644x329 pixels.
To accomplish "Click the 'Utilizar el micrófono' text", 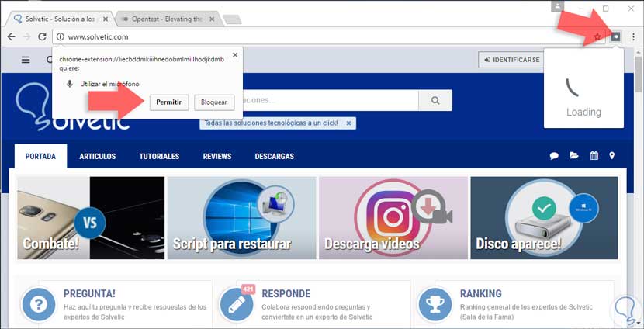I will (x=109, y=85).
